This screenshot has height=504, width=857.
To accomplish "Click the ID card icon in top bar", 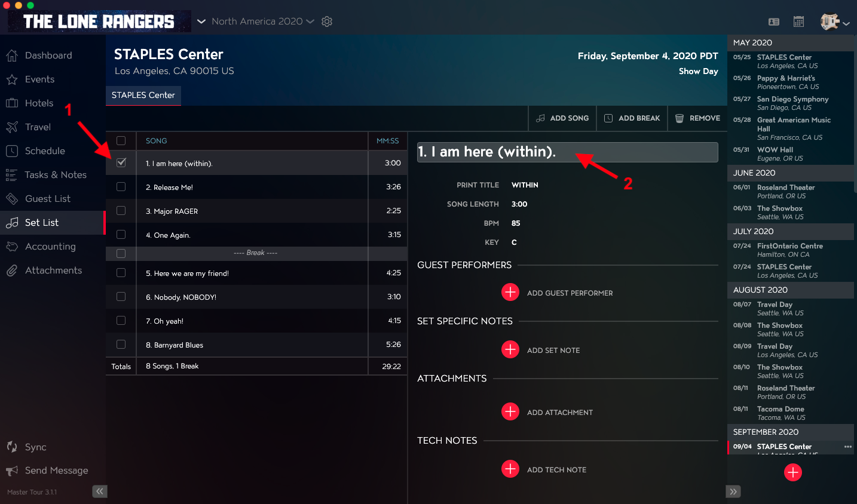I will pos(774,21).
